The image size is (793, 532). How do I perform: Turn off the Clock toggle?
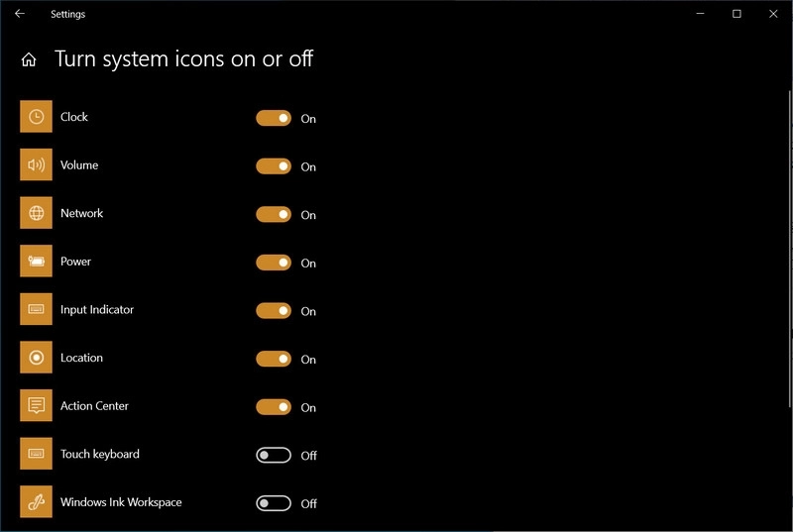(x=274, y=118)
